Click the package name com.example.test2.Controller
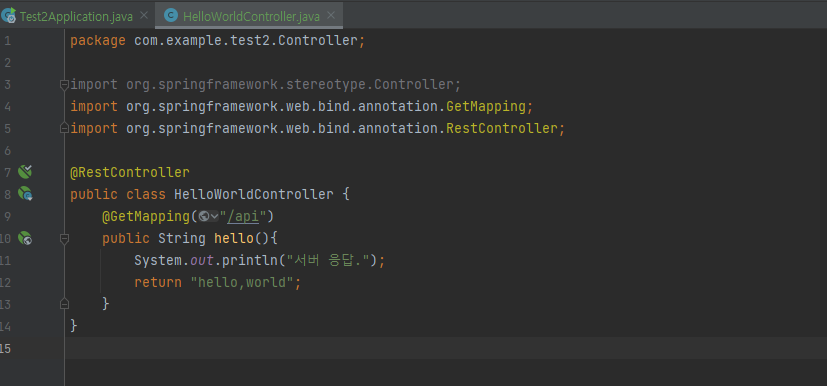Viewport: 827px width, 386px height. click(x=246, y=41)
